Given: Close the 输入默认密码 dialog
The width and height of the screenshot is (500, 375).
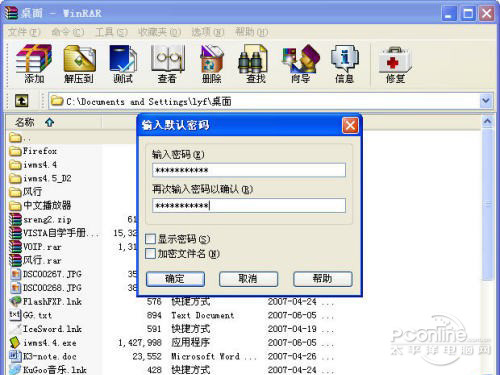Looking at the screenshot, I should pyautogui.click(x=350, y=126).
